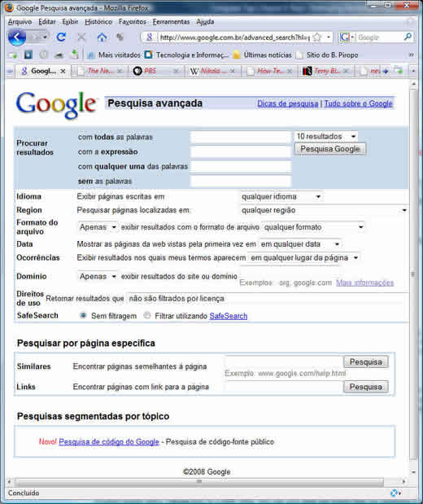
Task: Close the first Google tab
Action: tap(63, 71)
